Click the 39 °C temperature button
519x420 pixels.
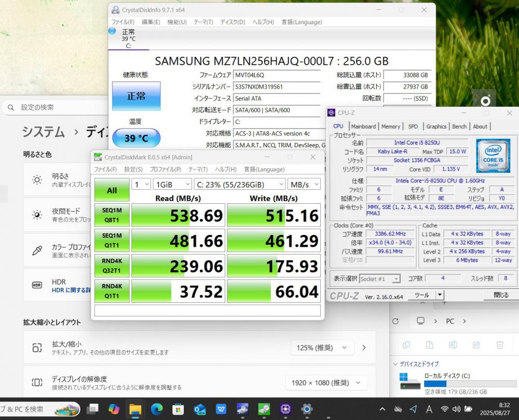coord(136,138)
